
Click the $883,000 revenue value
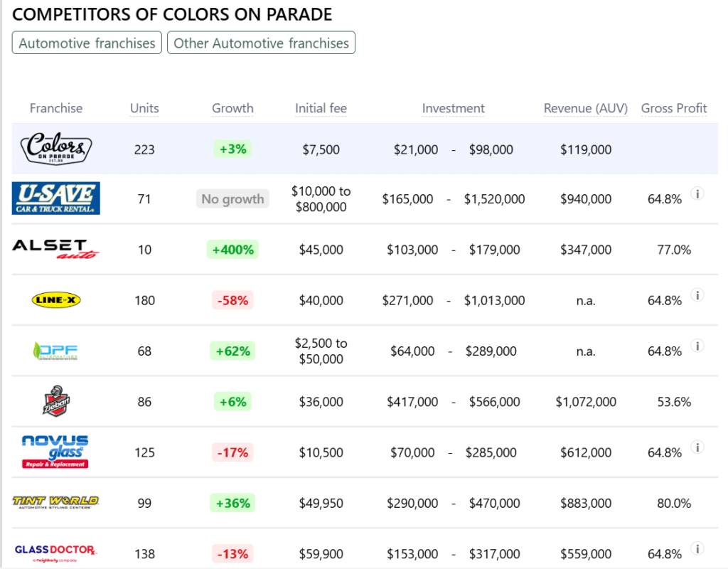point(586,503)
